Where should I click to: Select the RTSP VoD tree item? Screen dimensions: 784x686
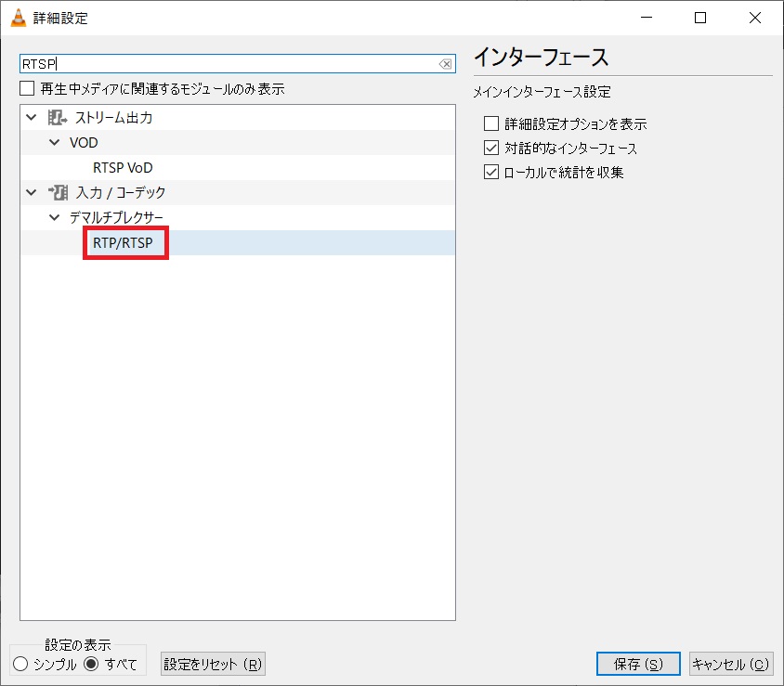[123, 167]
